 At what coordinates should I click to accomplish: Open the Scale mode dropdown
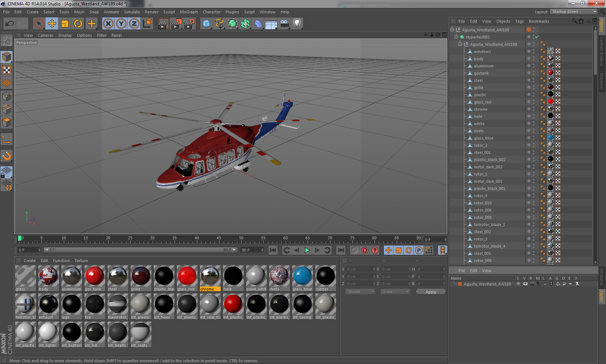click(395, 292)
